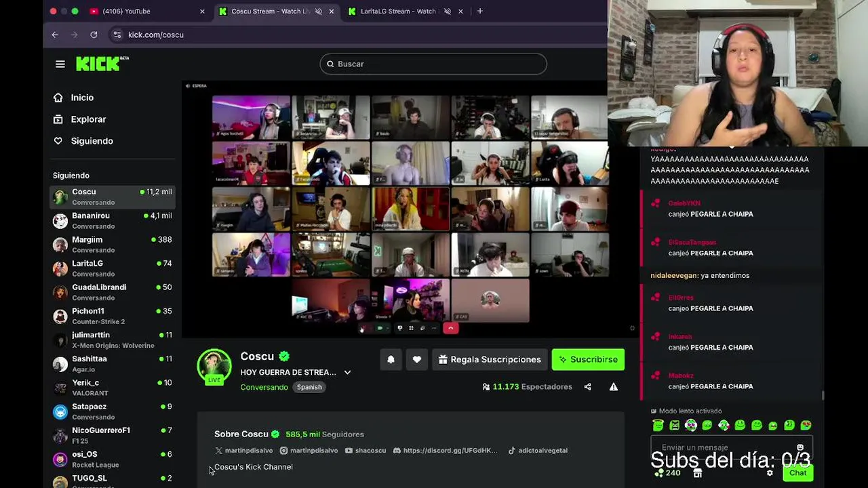Close the YouTube tab

(202, 11)
